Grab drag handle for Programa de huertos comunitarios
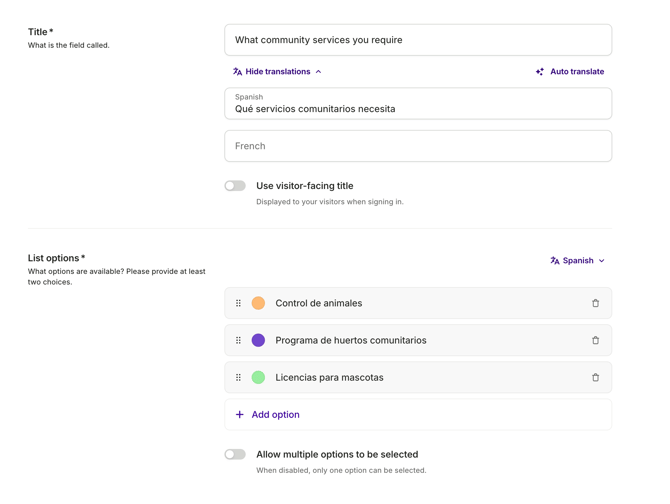The height and width of the screenshot is (504, 670). (238, 340)
